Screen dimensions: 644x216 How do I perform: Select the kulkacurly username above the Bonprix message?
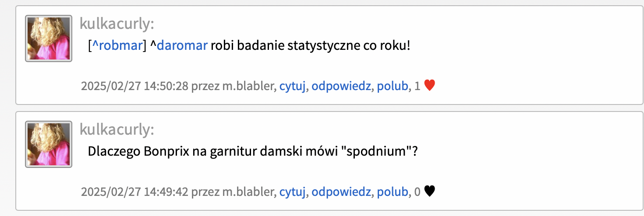[117, 129]
